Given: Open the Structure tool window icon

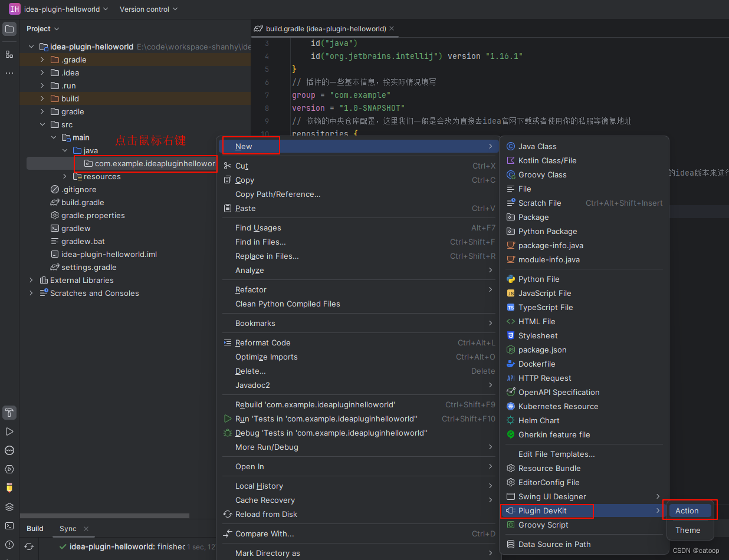Looking at the screenshot, I should [9, 54].
